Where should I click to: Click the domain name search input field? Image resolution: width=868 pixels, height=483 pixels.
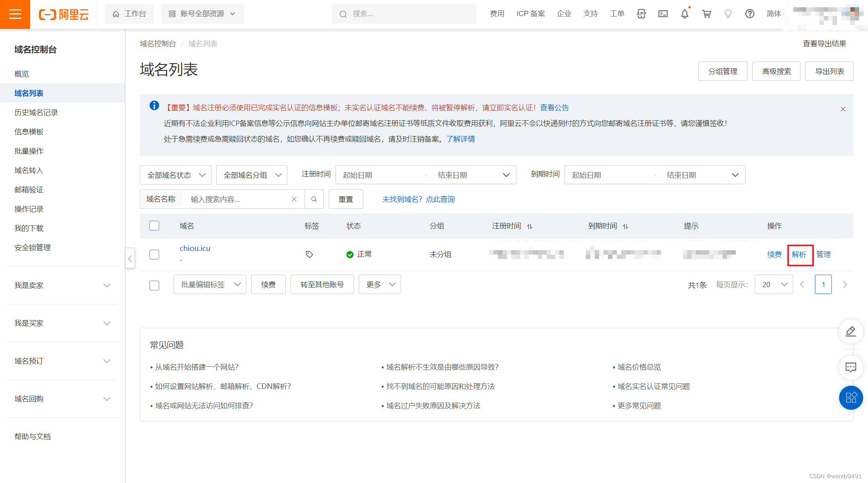tap(237, 199)
